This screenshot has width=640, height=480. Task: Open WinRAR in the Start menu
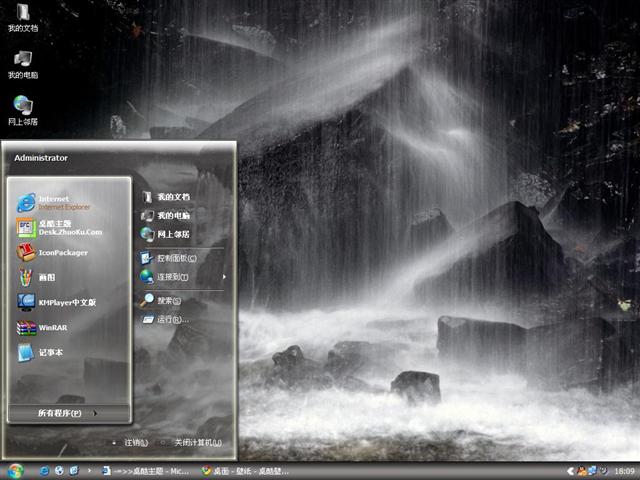(52, 327)
